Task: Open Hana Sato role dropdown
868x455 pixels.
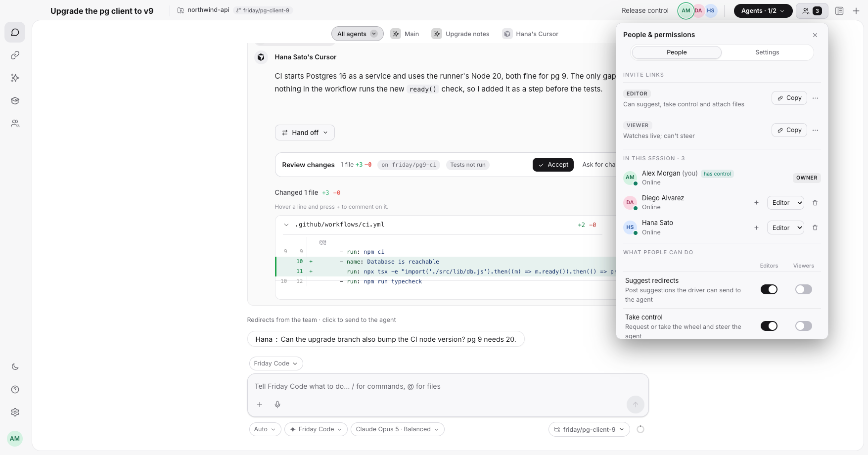Action: (785, 227)
